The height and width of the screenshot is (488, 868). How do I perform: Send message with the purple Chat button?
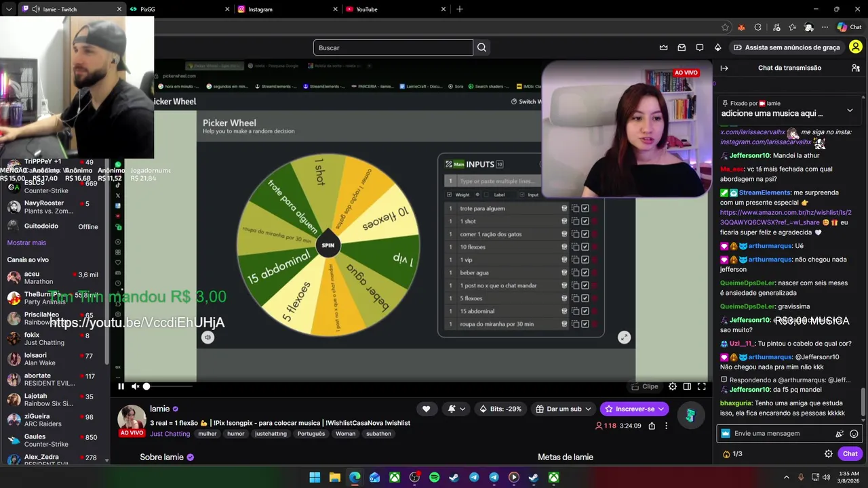click(x=850, y=453)
